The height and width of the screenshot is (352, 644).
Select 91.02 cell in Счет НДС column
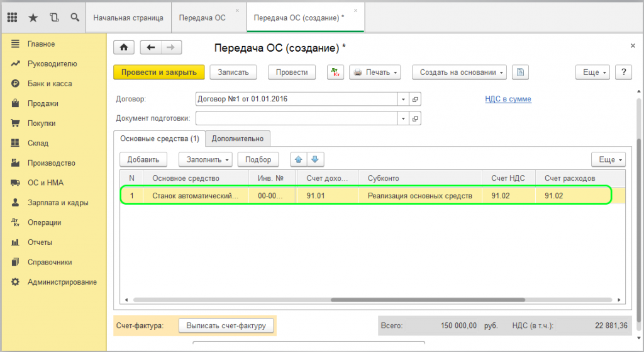click(x=508, y=196)
